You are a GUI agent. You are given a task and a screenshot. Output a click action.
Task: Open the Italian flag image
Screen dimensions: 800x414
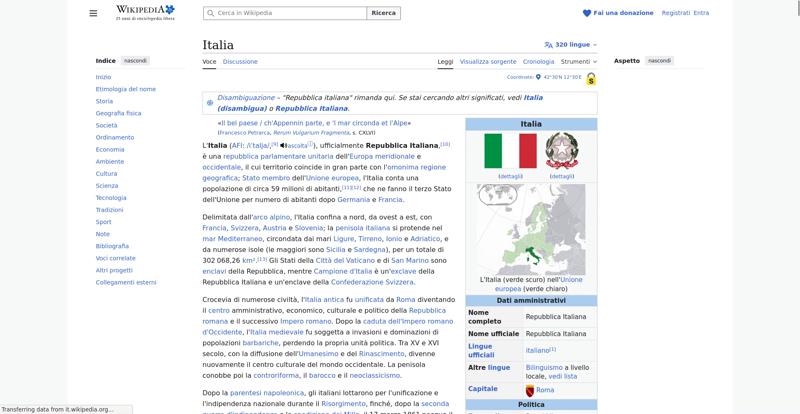[510, 151]
